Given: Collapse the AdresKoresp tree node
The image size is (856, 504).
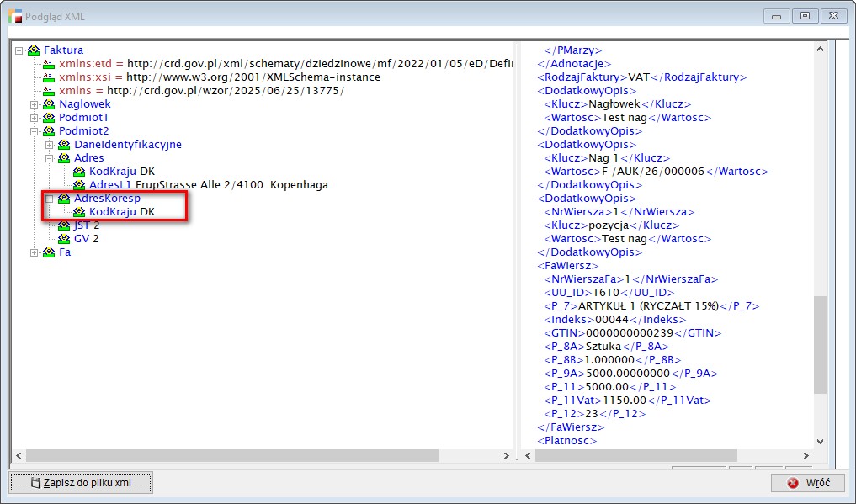Looking at the screenshot, I should click(50, 199).
